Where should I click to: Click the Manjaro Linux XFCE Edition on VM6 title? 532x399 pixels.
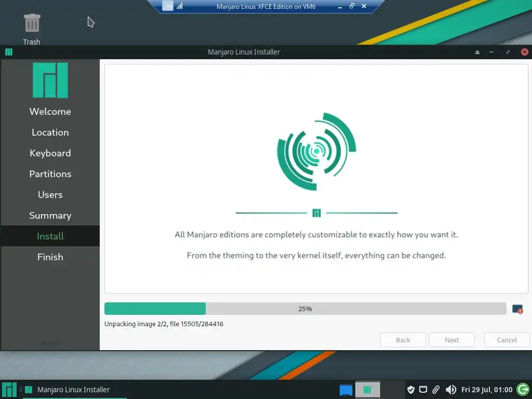tap(266, 6)
